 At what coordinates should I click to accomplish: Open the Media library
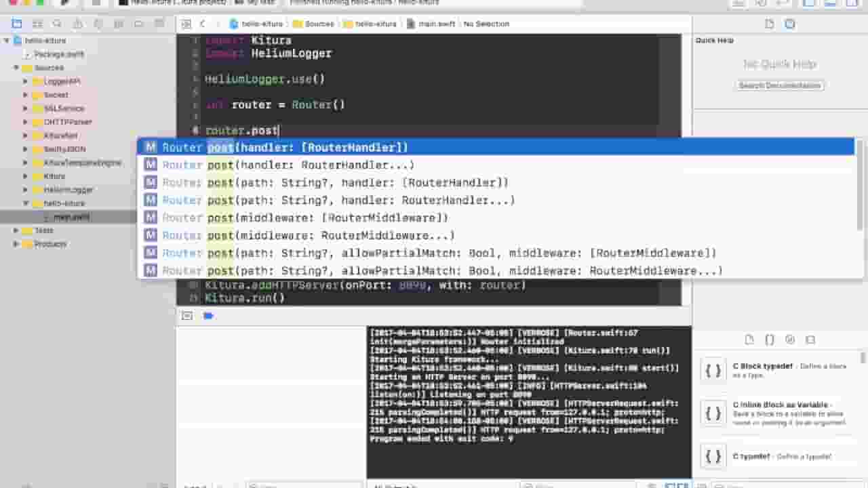click(810, 340)
